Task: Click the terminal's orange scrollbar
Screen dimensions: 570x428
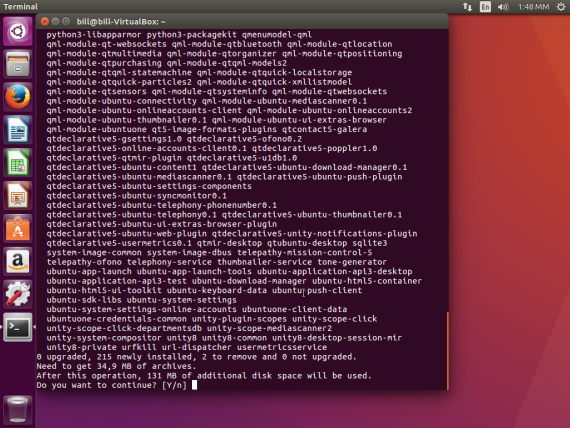Action: click(x=447, y=351)
